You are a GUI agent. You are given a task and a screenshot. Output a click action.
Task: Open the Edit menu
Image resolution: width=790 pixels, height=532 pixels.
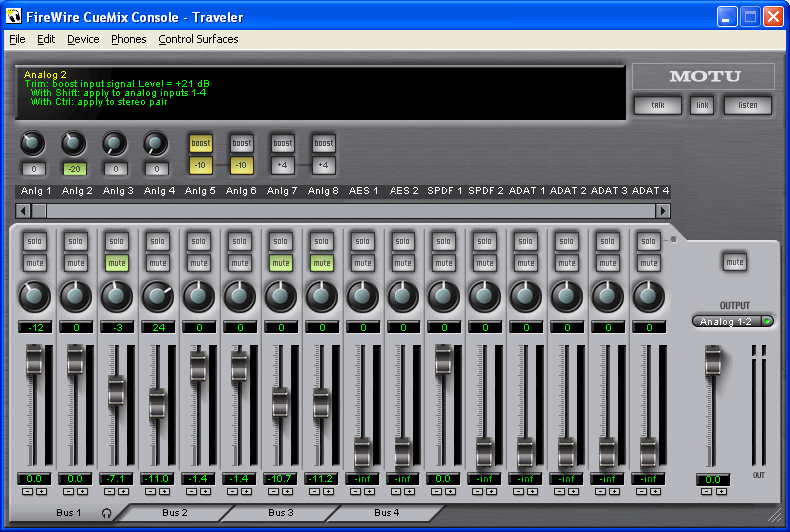pyautogui.click(x=46, y=39)
